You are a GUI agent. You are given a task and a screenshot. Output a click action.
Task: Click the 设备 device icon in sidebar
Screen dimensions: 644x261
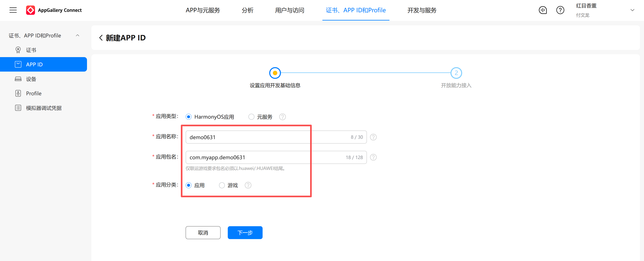tap(18, 79)
